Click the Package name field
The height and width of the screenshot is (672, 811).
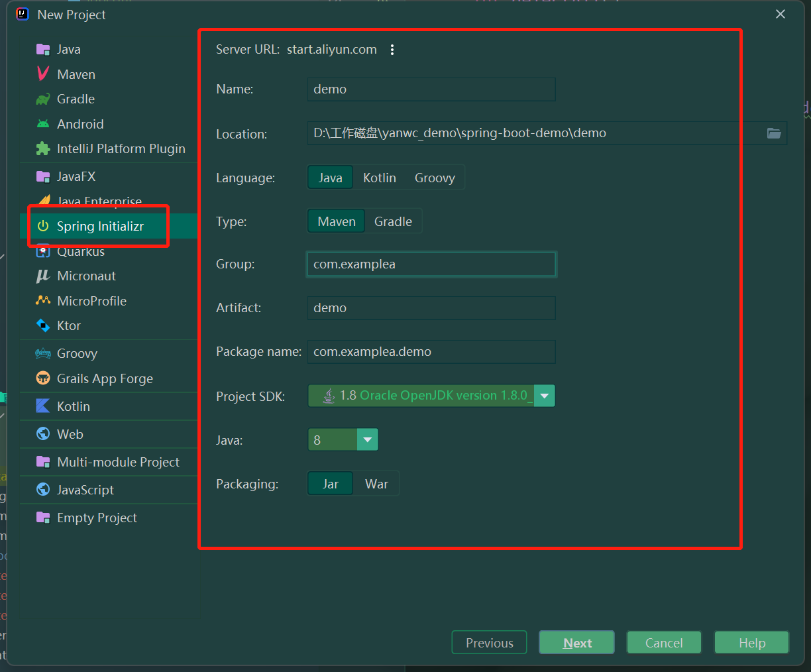pos(431,352)
